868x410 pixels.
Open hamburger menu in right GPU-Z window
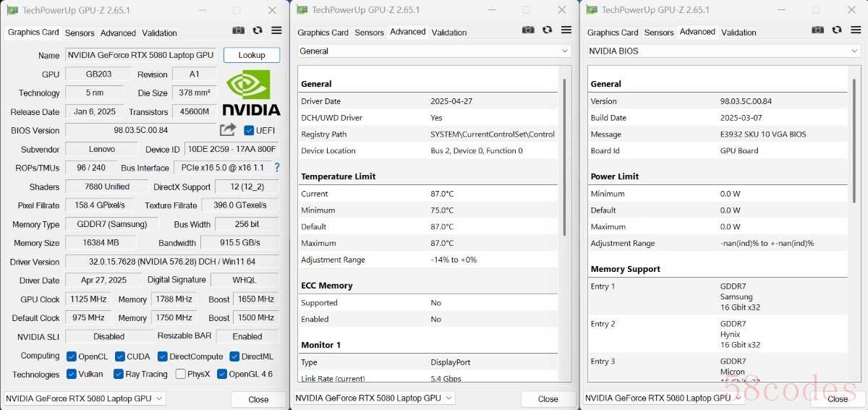(x=856, y=30)
